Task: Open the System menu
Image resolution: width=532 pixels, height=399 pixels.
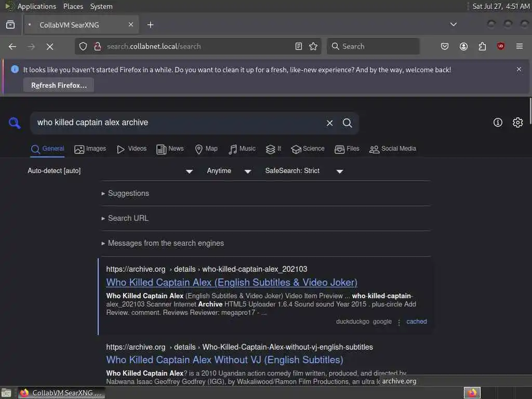Action: pyautogui.click(x=101, y=6)
